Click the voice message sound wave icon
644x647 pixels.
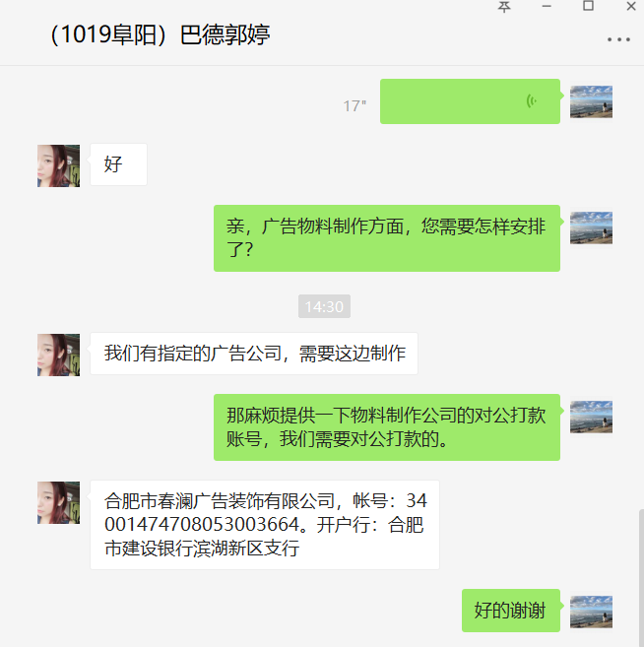(532, 101)
